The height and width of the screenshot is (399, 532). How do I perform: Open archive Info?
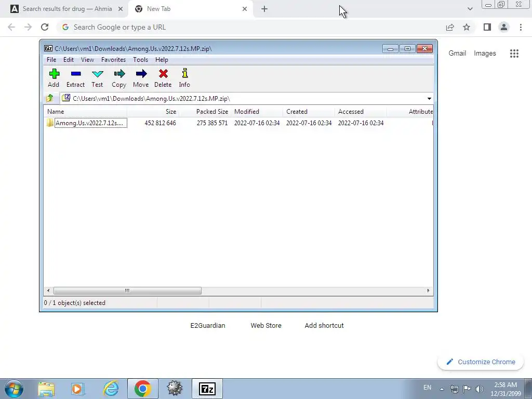click(184, 78)
